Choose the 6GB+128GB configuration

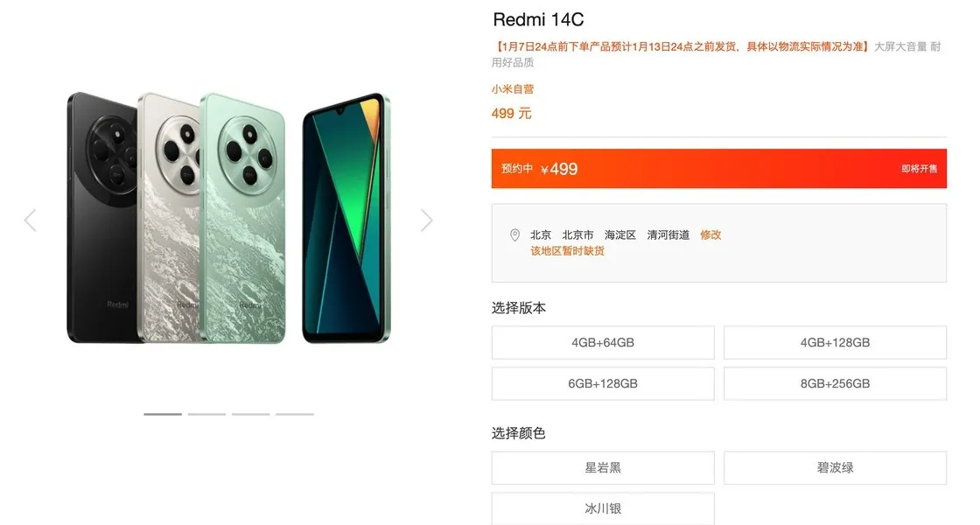pyautogui.click(x=603, y=384)
